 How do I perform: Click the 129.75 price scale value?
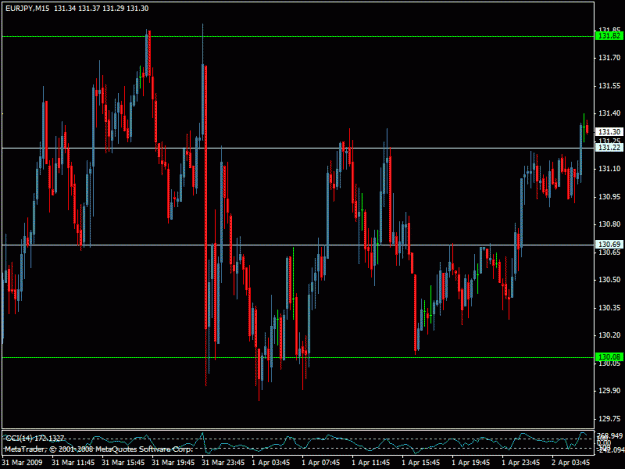pyautogui.click(x=609, y=418)
